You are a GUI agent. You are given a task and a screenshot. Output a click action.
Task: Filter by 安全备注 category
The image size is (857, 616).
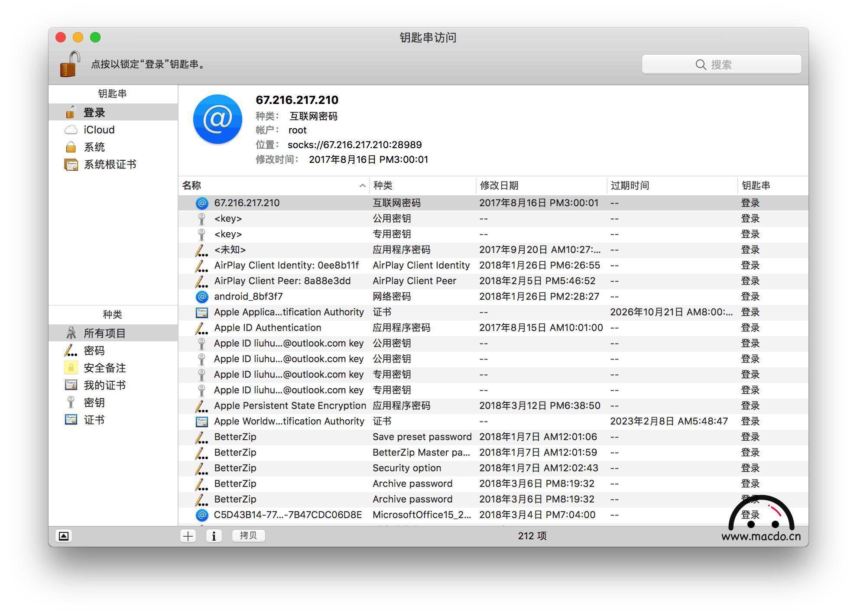tap(104, 368)
